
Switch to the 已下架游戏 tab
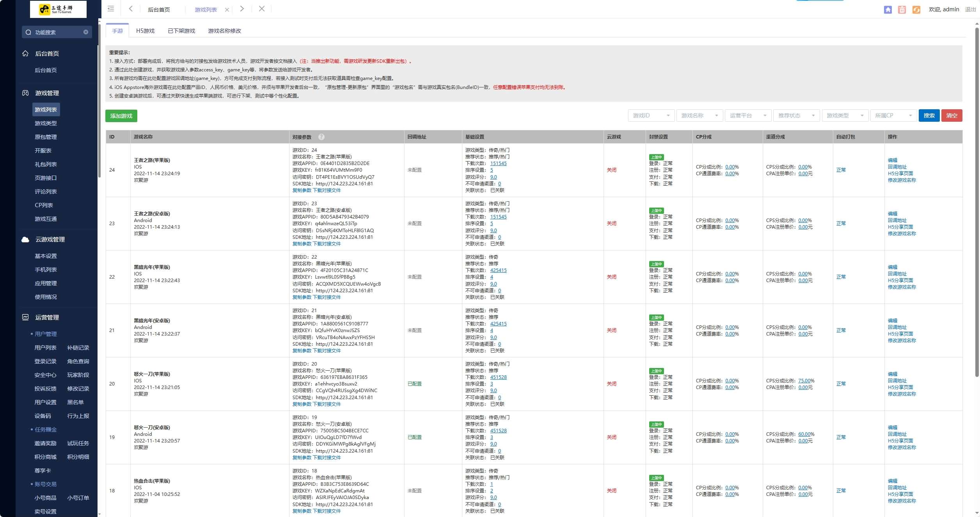click(181, 31)
